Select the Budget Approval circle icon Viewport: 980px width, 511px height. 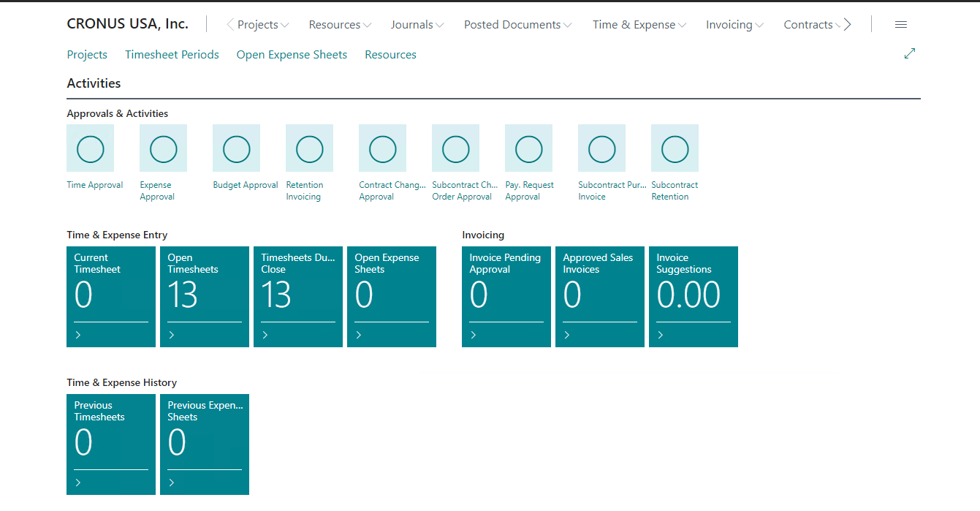(237, 148)
